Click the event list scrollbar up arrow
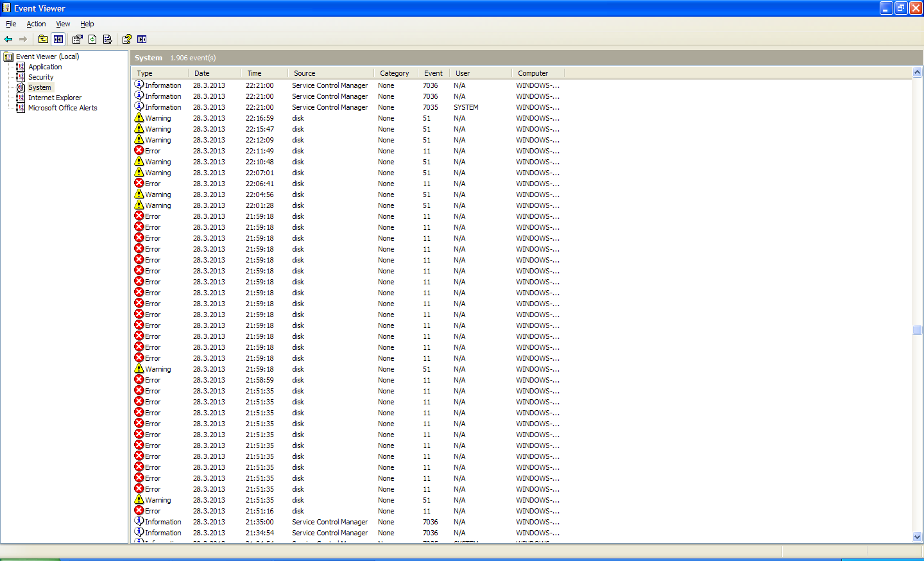Viewport: 924px width, 561px height. click(918, 73)
